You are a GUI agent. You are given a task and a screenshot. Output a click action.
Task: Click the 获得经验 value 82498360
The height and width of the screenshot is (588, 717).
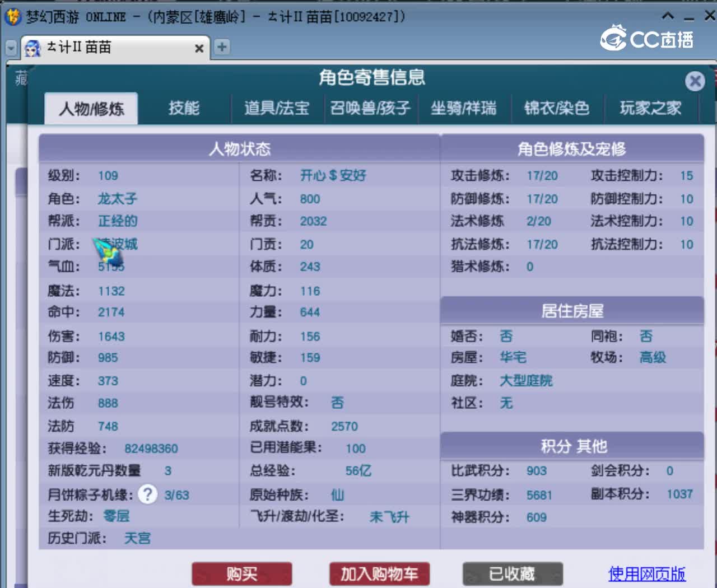tap(151, 449)
